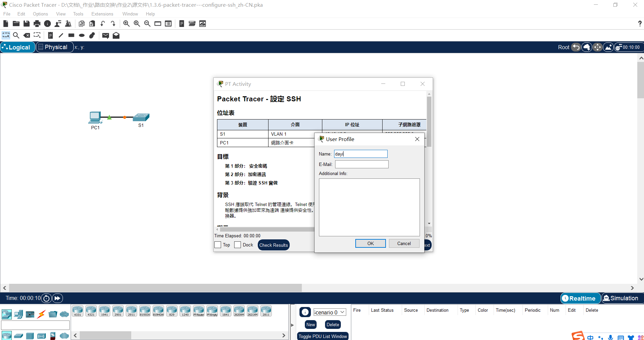Viewport: 644px width, 340px height.
Task: Redo the last action
Action: point(113,24)
